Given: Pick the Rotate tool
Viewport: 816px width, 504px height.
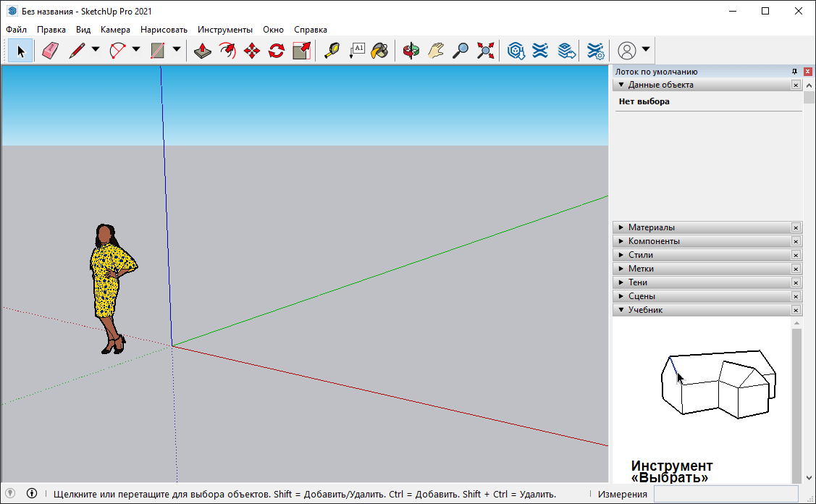Looking at the screenshot, I should tap(277, 51).
